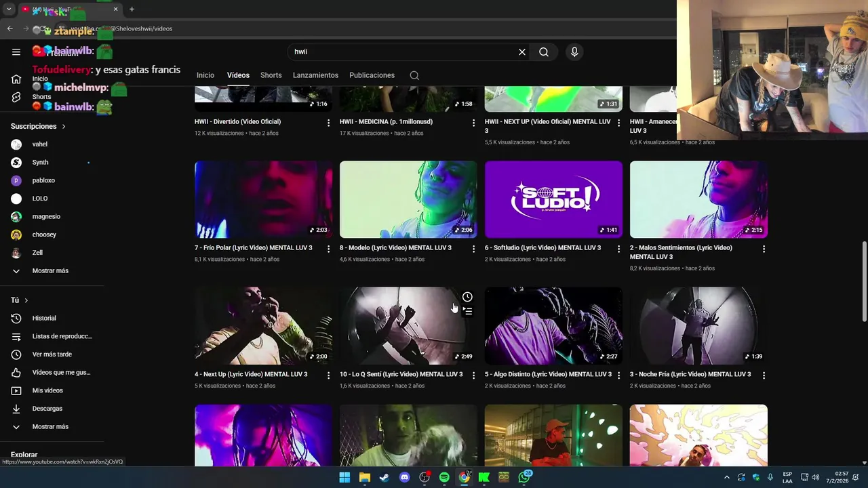868x488 pixels.
Task: Activate voice search microphone
Action: 574,52
